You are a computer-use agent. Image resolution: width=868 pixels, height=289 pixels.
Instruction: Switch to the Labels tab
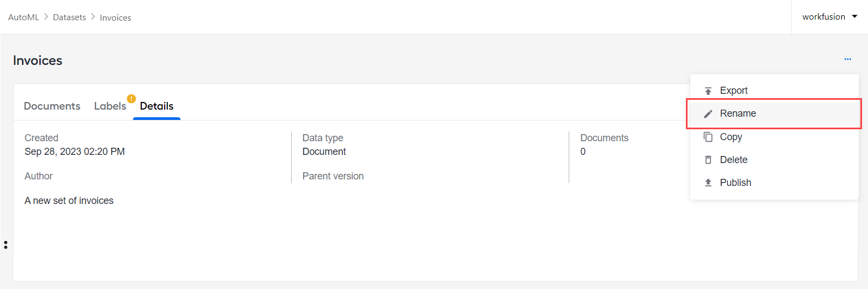coord(110,106)
